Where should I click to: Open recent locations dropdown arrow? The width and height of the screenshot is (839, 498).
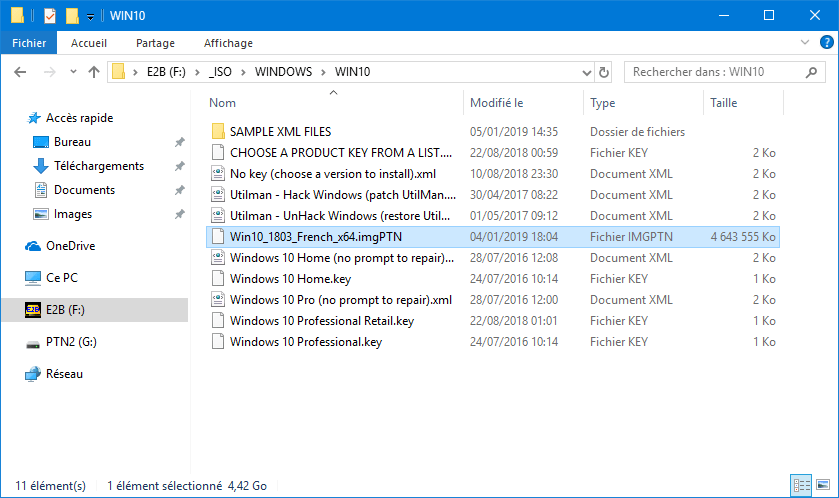[73, 72]
